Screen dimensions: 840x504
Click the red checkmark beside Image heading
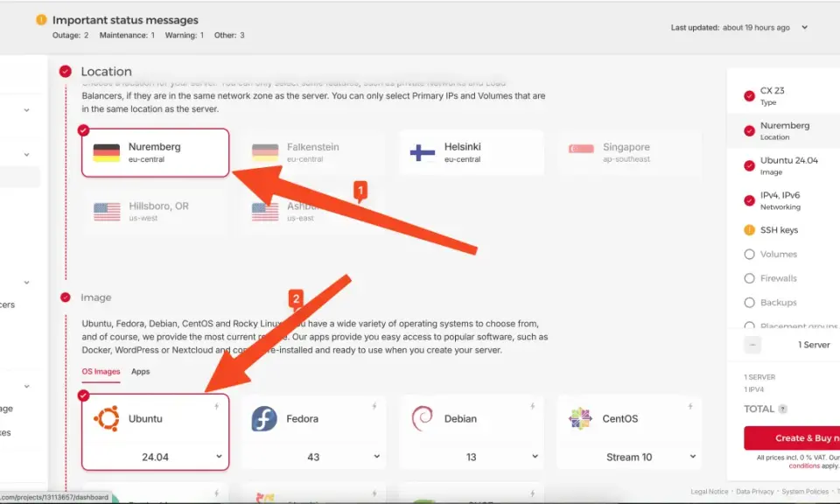point(66,297)
